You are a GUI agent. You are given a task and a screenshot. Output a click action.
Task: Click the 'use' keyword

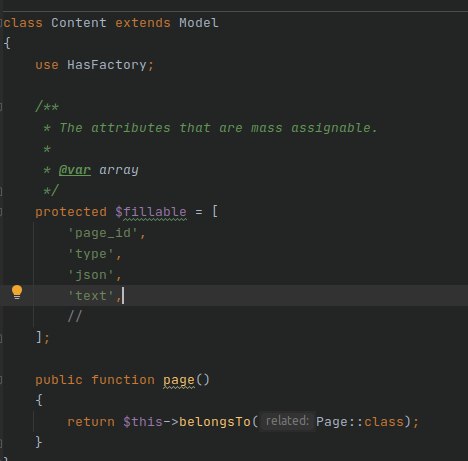pos(47,65)
